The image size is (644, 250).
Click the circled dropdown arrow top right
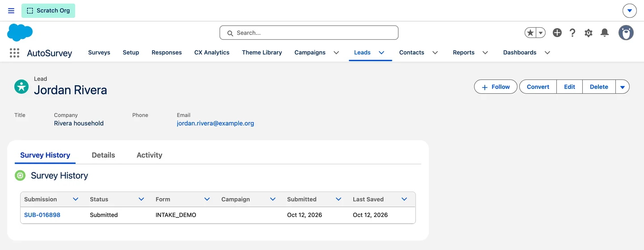tap(630, 11)
